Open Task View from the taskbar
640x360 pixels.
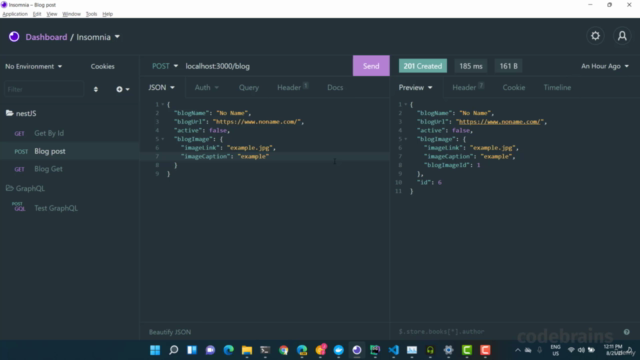click(x=192, y=350)
